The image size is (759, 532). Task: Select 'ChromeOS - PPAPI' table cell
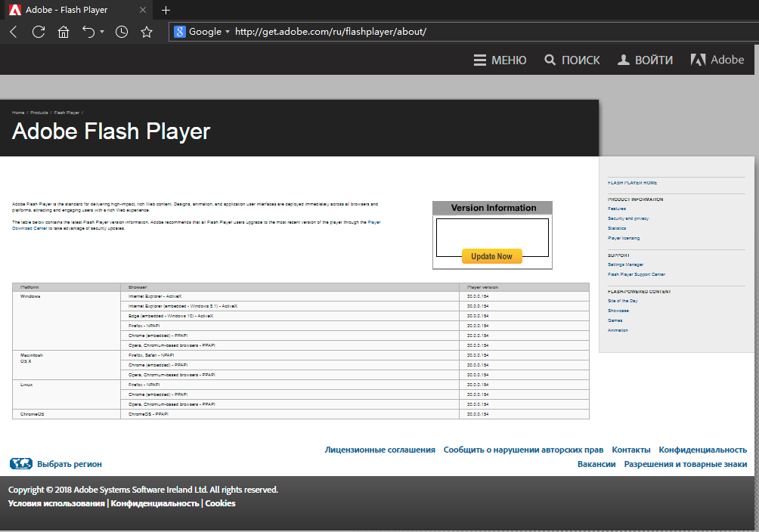290,414
